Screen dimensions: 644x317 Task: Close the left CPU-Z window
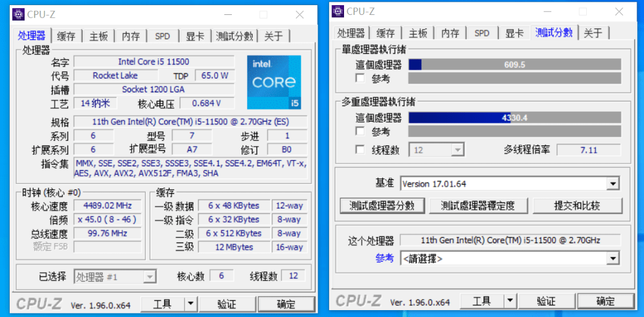coord(300,15)
